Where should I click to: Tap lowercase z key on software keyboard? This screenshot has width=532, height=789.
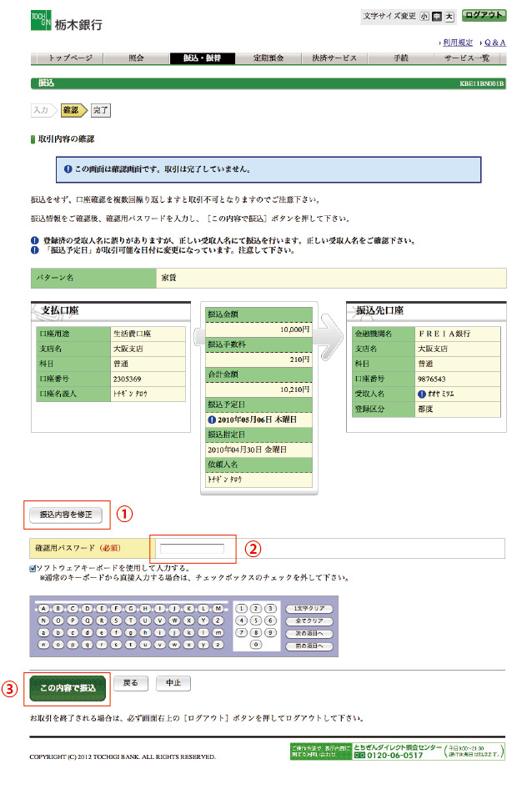(218, 645)
